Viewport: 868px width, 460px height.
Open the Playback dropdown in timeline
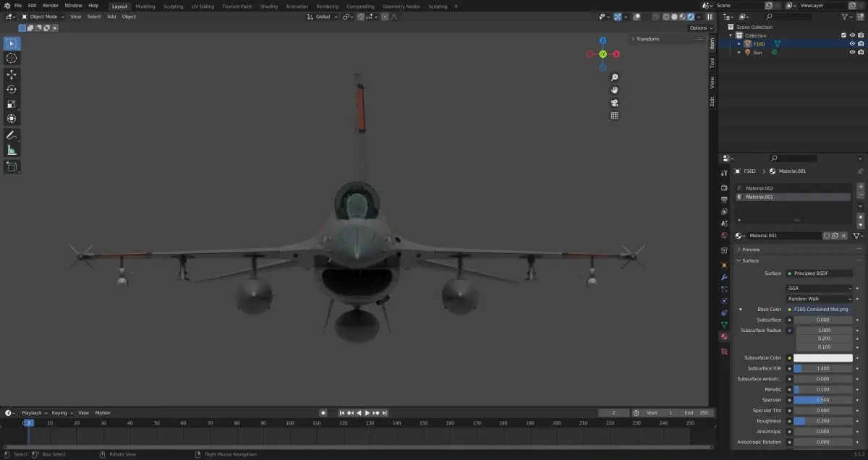33,413
